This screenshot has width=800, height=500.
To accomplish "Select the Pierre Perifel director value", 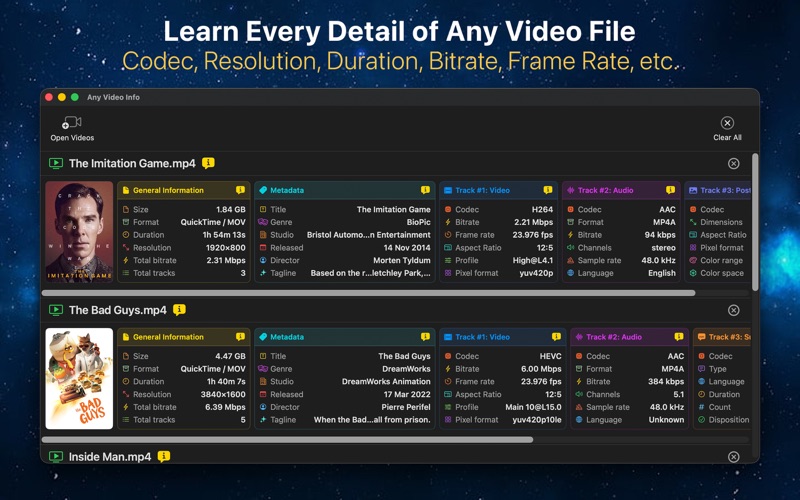I will (x=406, y=407).
